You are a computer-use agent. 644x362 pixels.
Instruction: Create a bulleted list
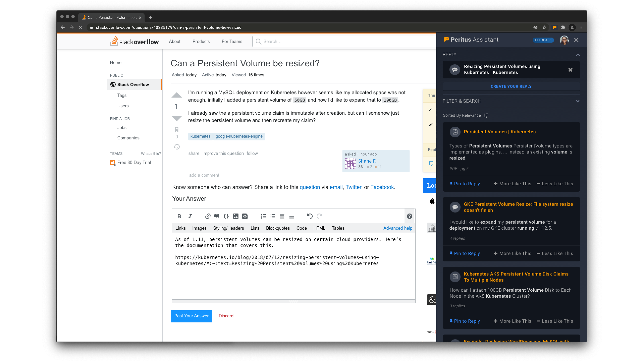click(273, 216)
